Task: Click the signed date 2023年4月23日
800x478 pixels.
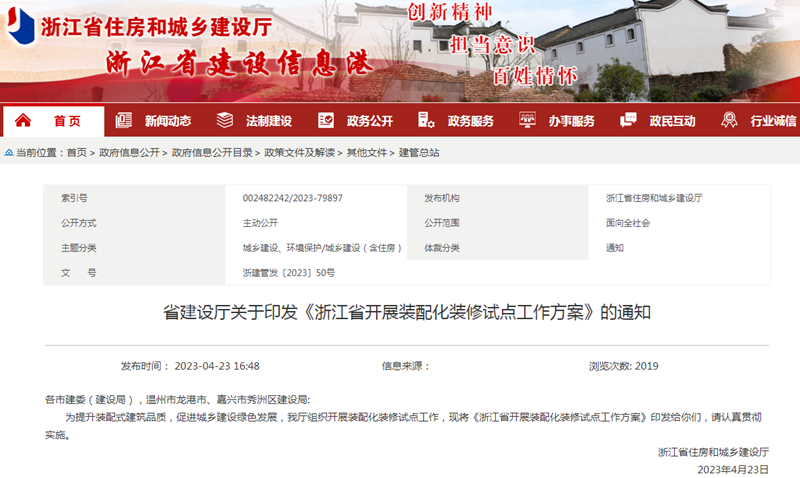Action: (733, 469)
